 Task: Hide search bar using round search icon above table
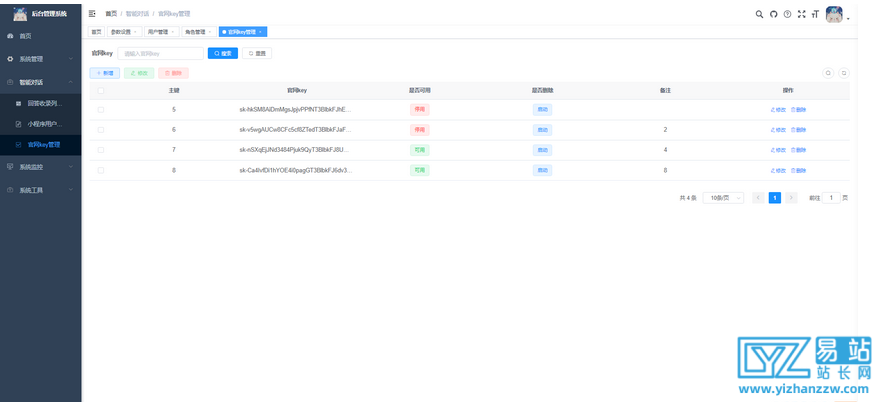pos(827,73)
